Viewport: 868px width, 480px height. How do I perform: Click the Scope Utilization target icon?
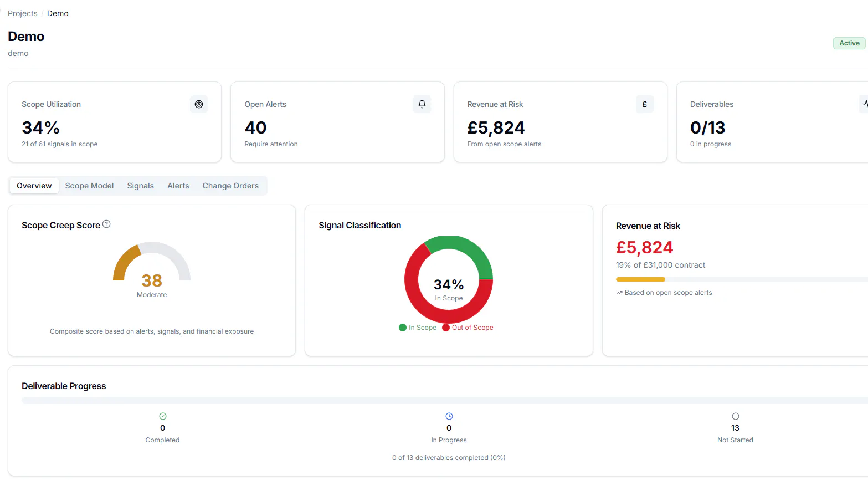coord(199,104)
